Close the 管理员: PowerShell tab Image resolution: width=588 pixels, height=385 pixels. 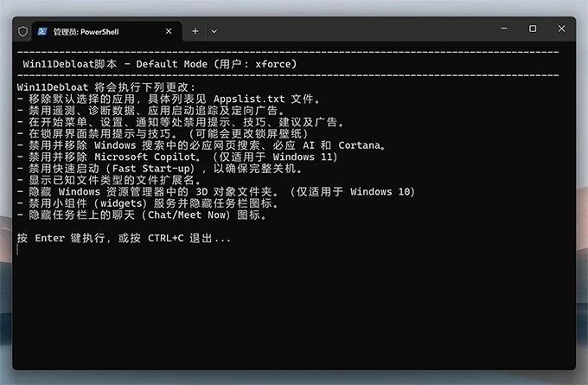pos(169,31)
